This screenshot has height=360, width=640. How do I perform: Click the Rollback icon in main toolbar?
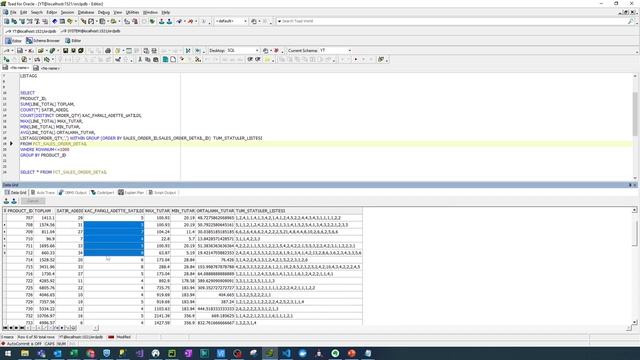pos(169,21)
